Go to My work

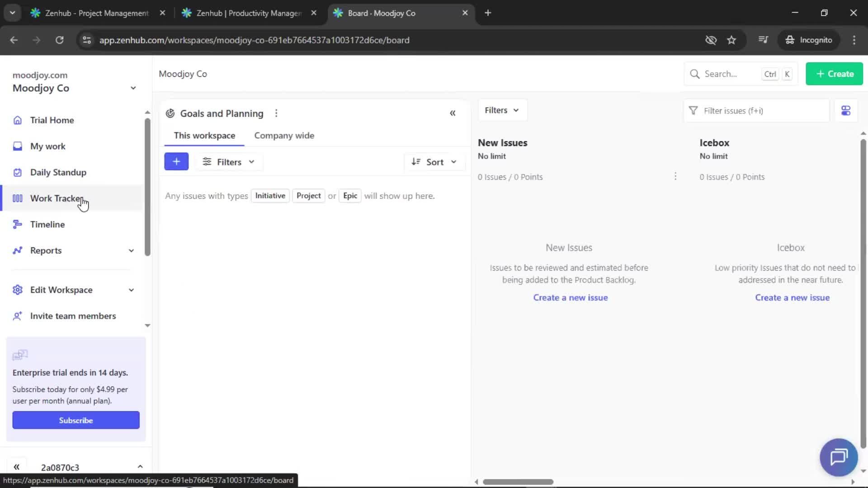pos(47,146)
